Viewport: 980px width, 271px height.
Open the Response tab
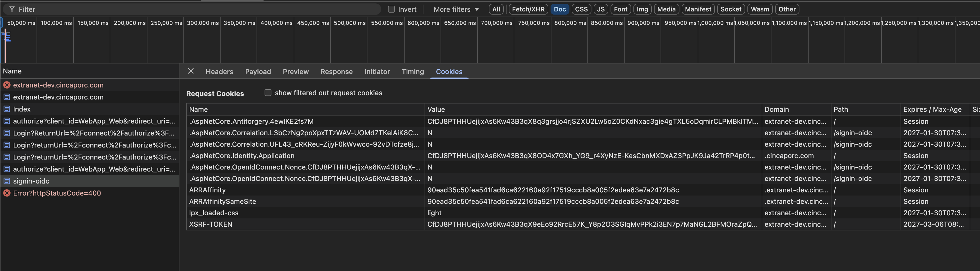(336, 71)
